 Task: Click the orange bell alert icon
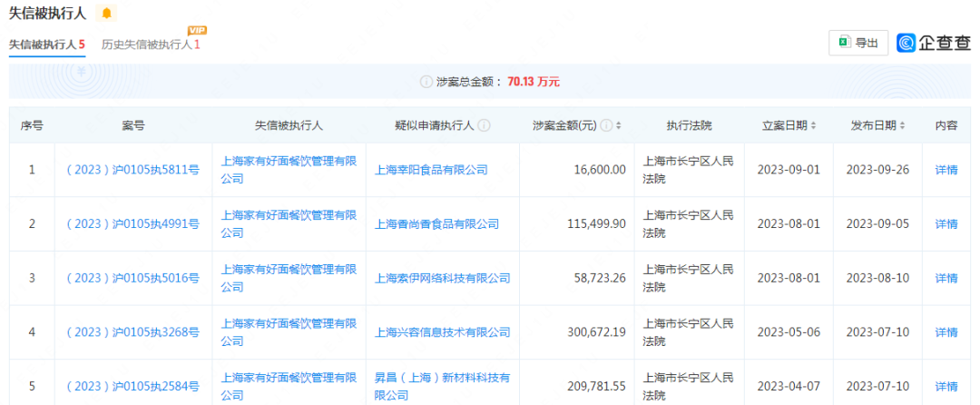tap(106, 13)
